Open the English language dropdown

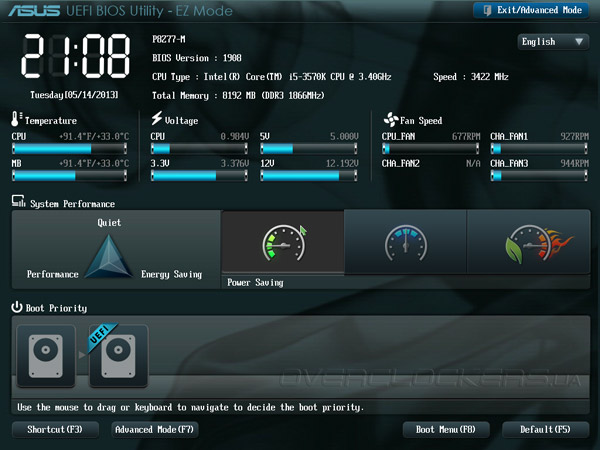tap(553, 42)
